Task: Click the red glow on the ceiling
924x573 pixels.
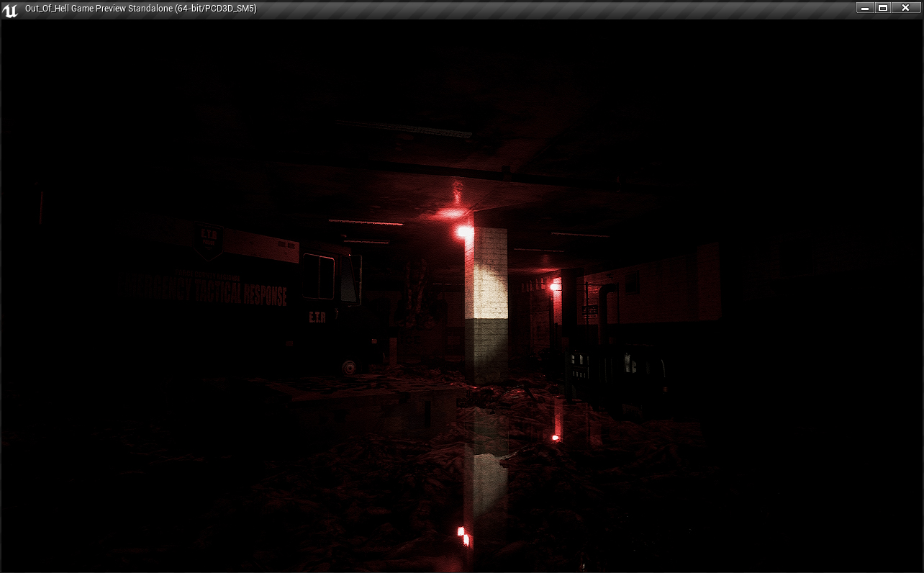Action: click(452, 212)
